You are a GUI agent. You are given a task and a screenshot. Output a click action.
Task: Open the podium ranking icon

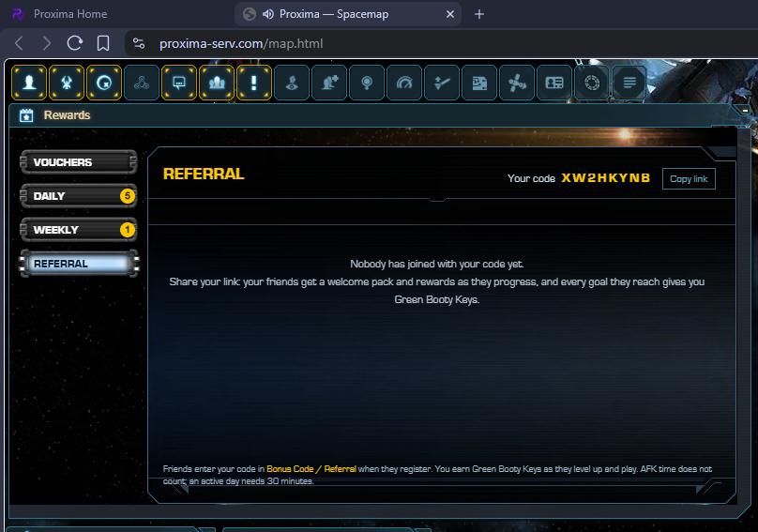(217, 83)
